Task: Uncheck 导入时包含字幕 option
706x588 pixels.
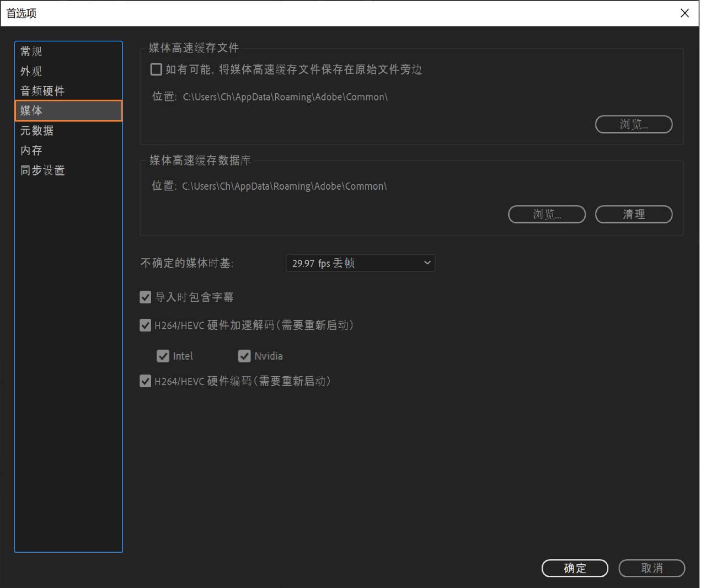Action: pos(145,297)
